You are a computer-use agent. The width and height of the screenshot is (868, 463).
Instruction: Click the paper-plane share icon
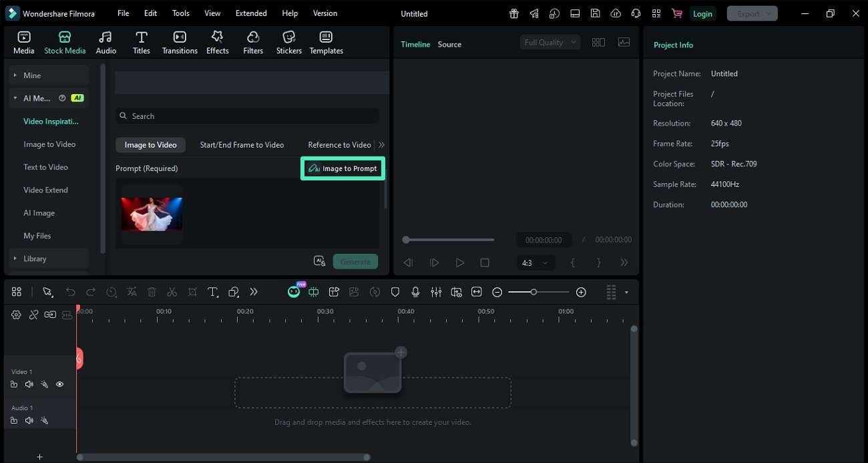click(x=534, y=13)
